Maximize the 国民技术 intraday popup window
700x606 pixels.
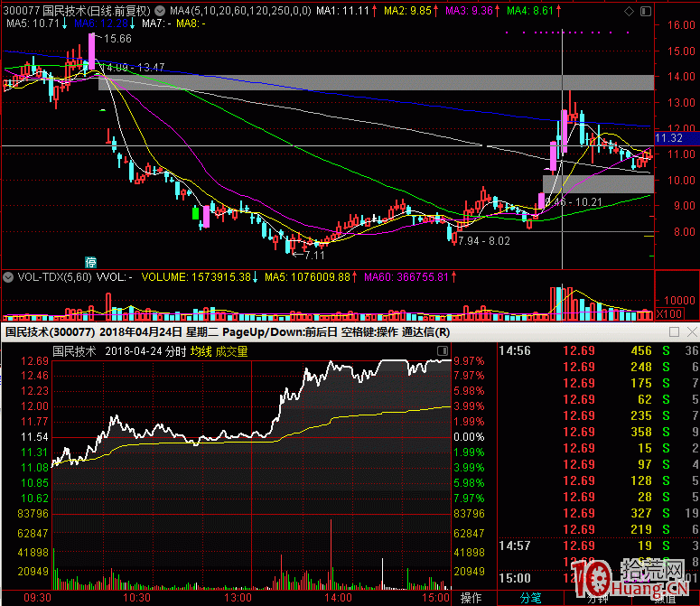(x=674, y=332)
